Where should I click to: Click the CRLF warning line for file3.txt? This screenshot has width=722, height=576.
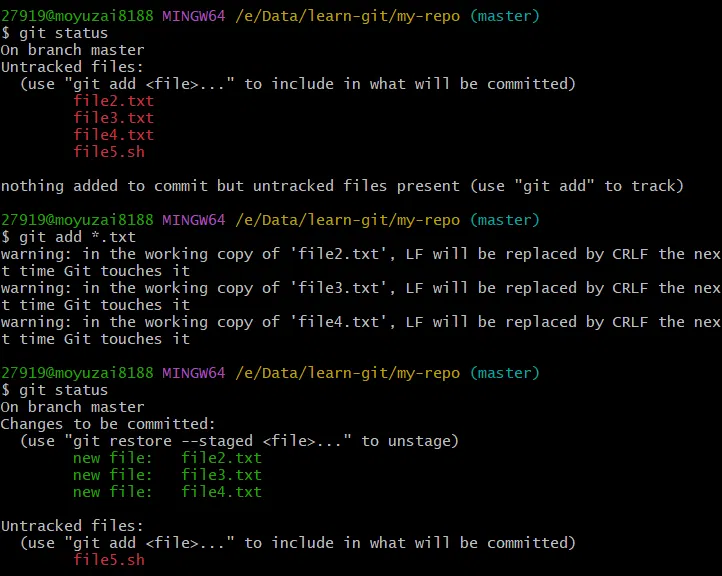[360, 288]
